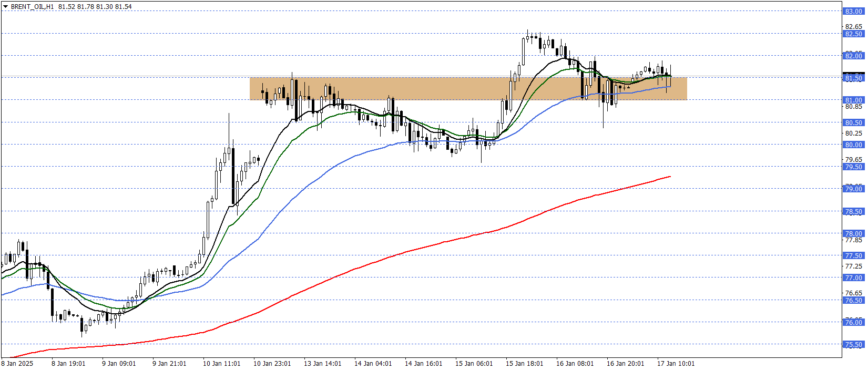Select the 77.00 price level label
The width and height of the screenshot is (868, 370).
pos(853,278)
